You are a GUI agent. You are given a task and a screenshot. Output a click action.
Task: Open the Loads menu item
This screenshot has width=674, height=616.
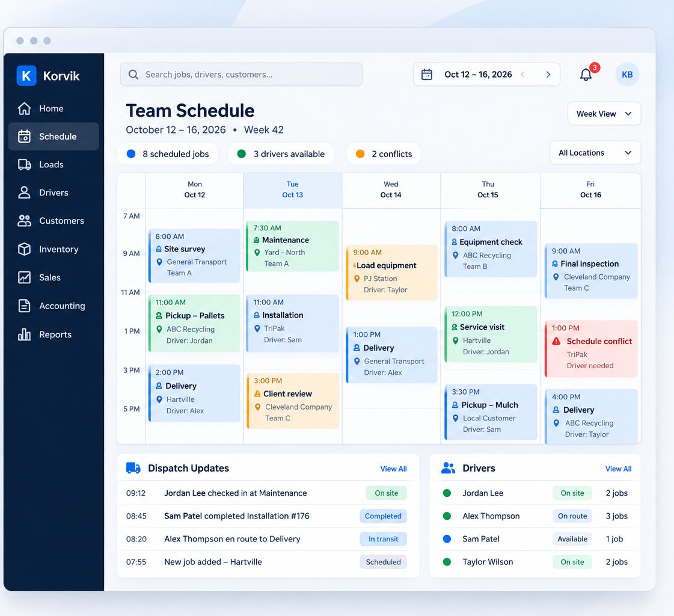click(54, 164)
